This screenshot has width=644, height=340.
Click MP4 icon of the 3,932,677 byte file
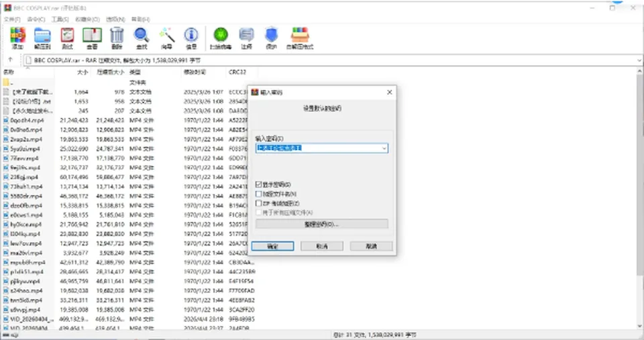6,253
